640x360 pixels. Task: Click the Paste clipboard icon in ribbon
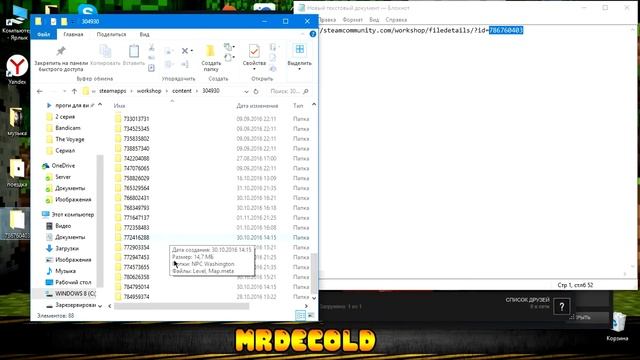point(134,55)
